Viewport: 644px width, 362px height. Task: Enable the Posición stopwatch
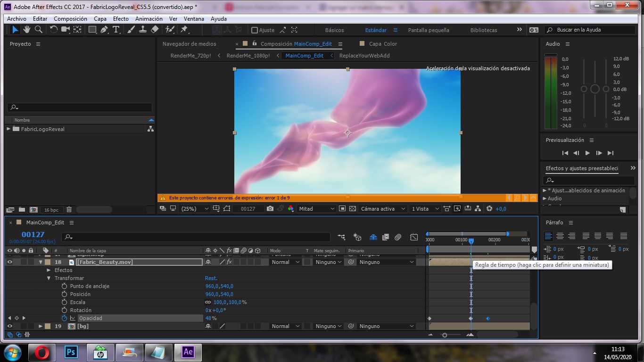[64, 294]
